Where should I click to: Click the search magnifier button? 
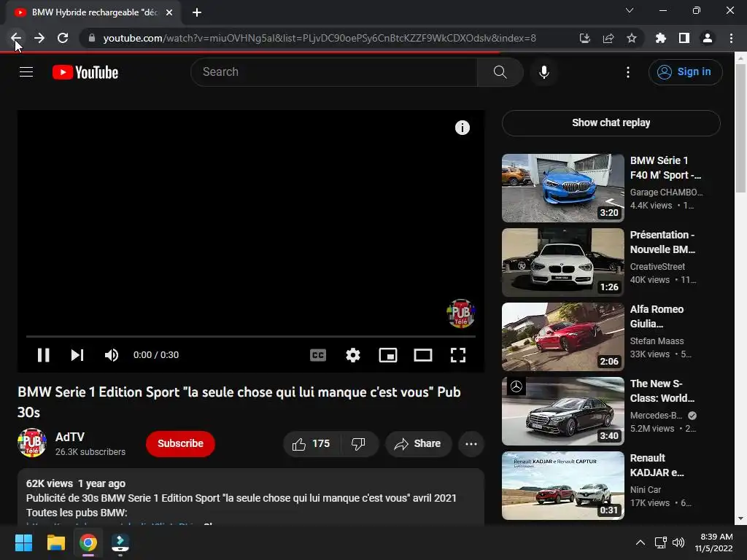[x=500, y=72]
